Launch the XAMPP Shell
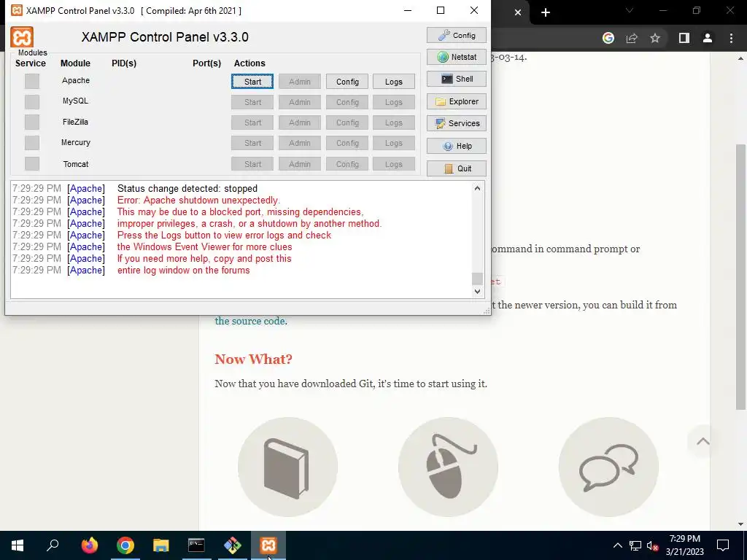This screenshot has width=747, height=560. tap(457, 79)
